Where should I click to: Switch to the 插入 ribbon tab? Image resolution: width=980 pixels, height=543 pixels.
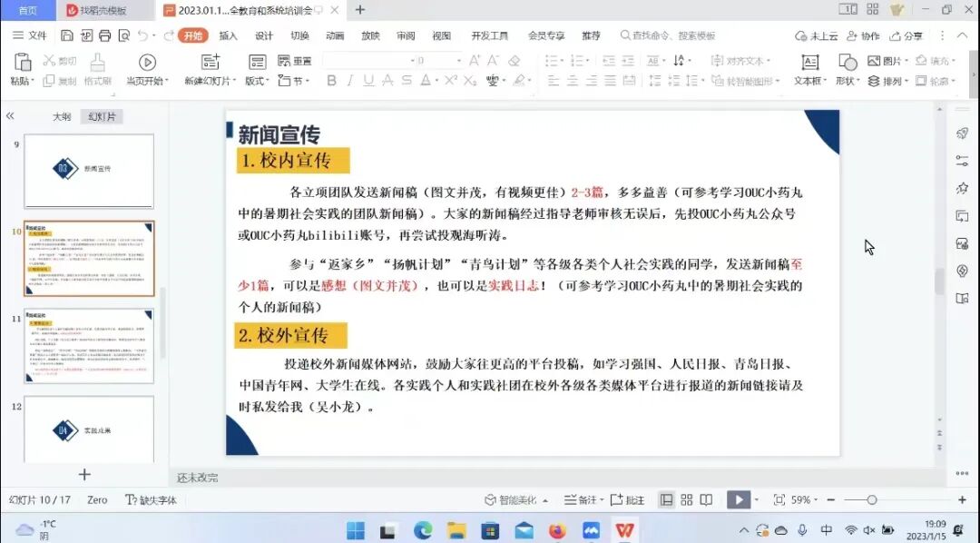pos(229,36)
